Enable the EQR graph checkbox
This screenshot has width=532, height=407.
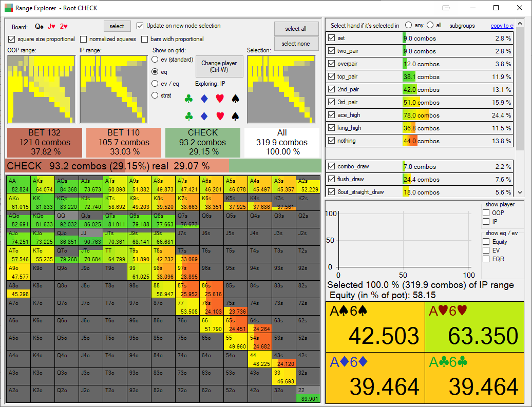486,259
